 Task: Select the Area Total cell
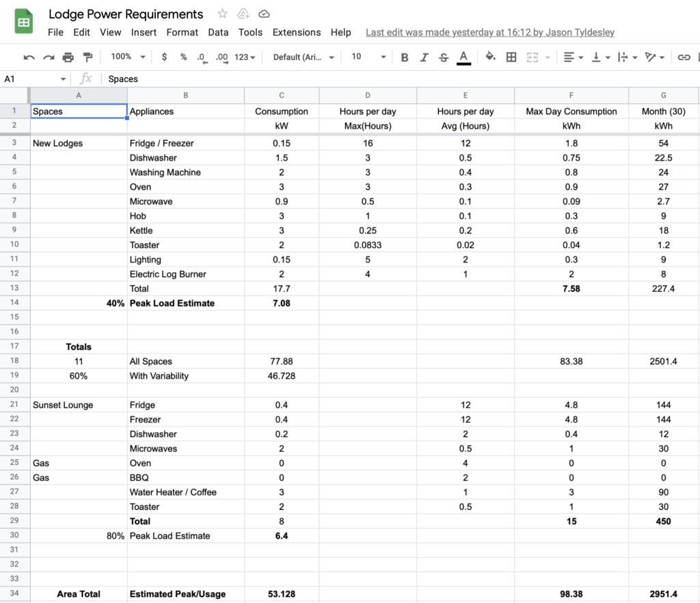(x=79, y=594)
